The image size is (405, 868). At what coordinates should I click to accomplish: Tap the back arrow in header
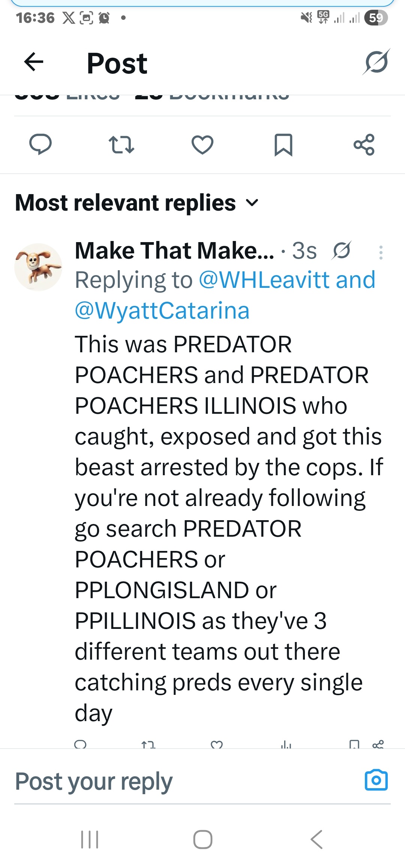[x=34, y=62]
